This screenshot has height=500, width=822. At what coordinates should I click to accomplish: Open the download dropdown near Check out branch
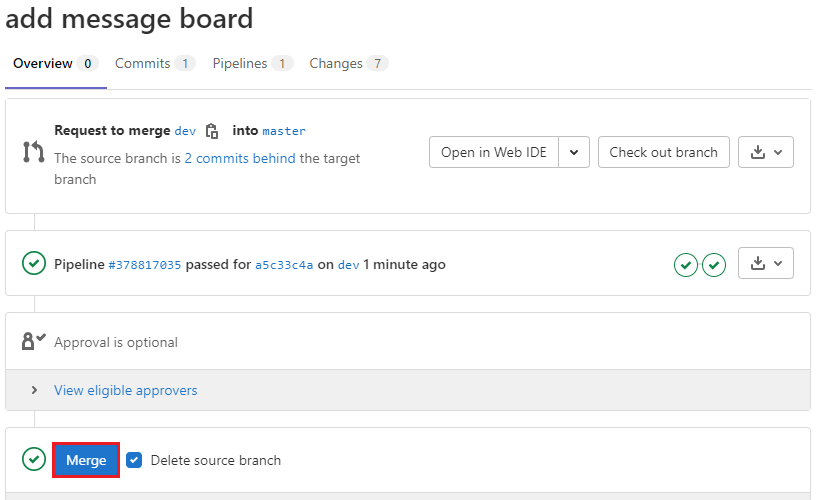tap(766, 152)
